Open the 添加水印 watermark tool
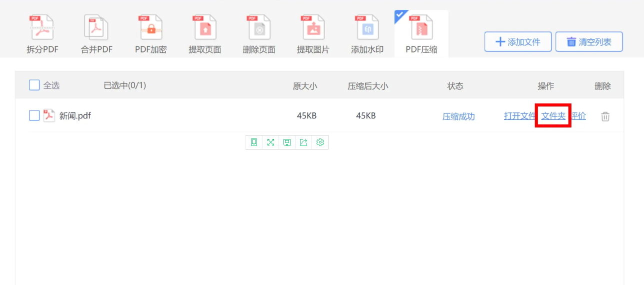This screenshot has height=285, width=644. 367,34
